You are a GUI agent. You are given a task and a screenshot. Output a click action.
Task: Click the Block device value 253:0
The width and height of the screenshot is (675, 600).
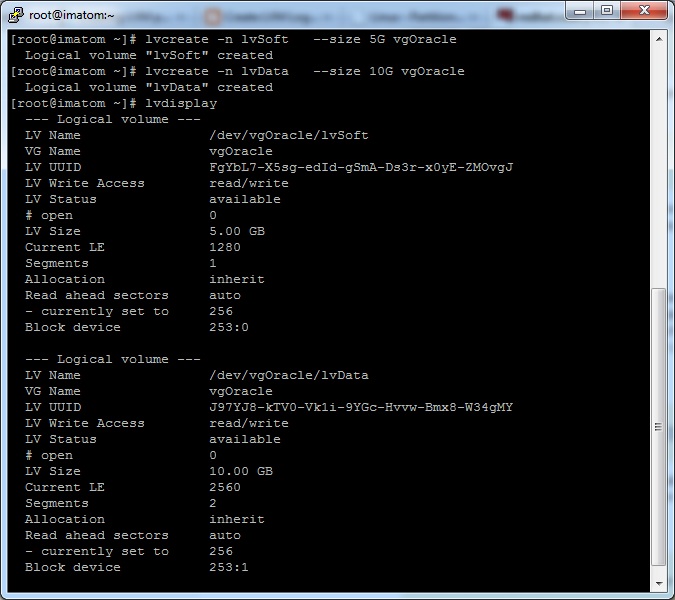229,327
